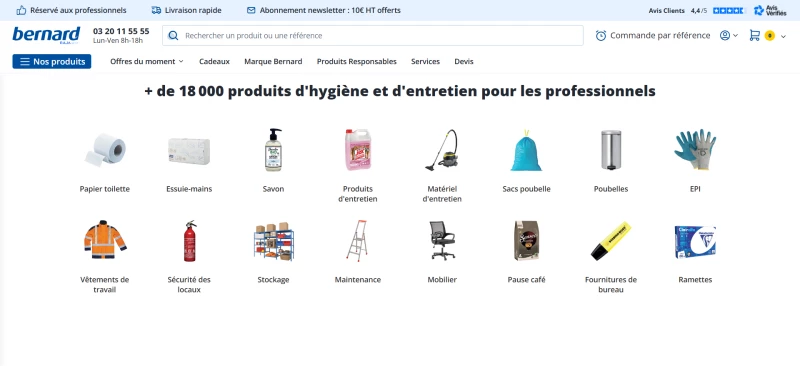Click the 03 20 11 55 55 phone number
The image size is (800, 366).
[x=121, y=31]
